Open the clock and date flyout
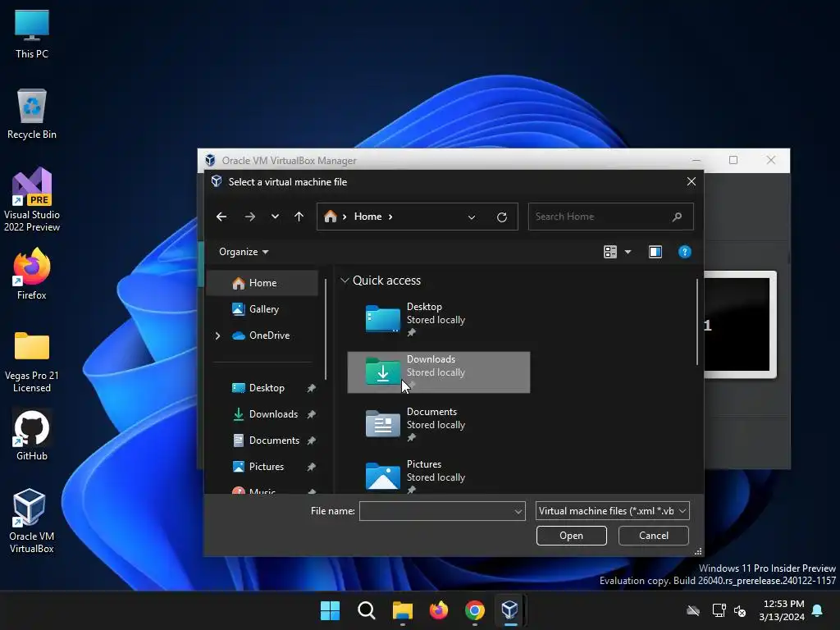This screenshot has height=630, width=840. pos(782,610)
